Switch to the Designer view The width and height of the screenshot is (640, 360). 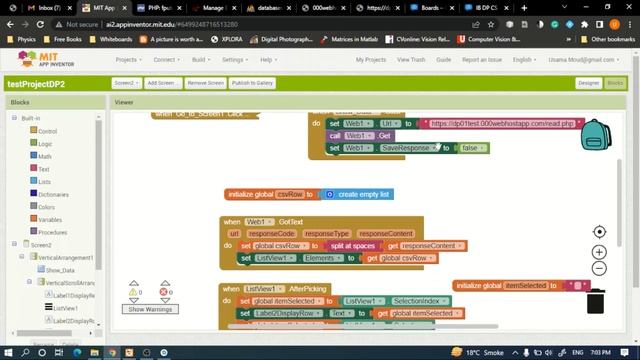point(589,83)
